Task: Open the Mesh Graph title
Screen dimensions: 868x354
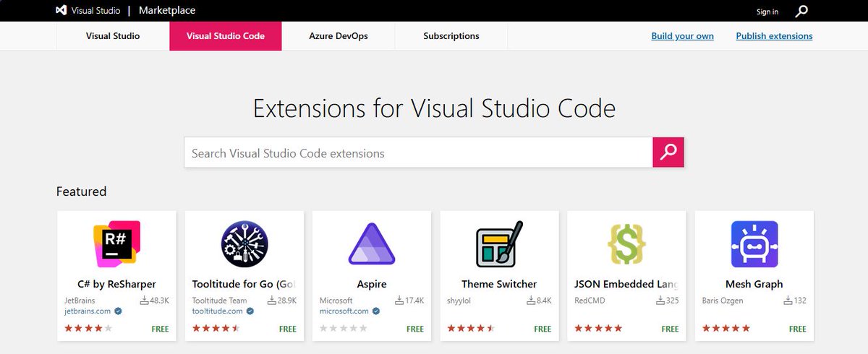Action: (x=754, y=284)
